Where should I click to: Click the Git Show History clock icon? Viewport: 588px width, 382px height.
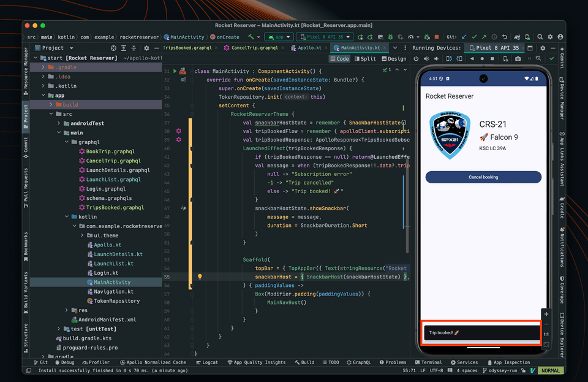(x=494, y=37)
